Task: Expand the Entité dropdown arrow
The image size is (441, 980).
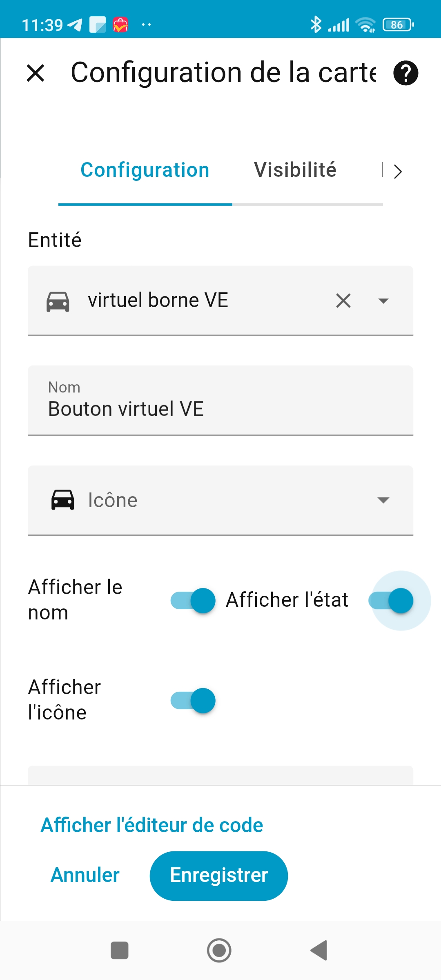Action: pos(383,301)
